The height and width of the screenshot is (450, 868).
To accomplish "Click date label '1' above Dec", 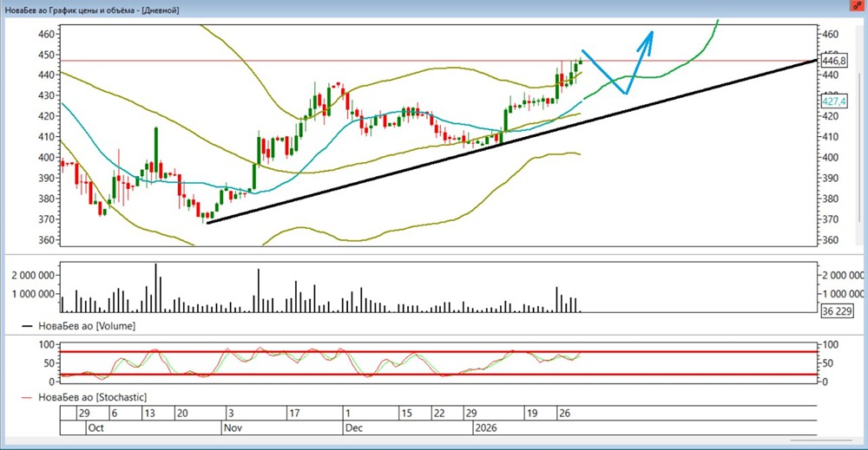I will point(348,413).
